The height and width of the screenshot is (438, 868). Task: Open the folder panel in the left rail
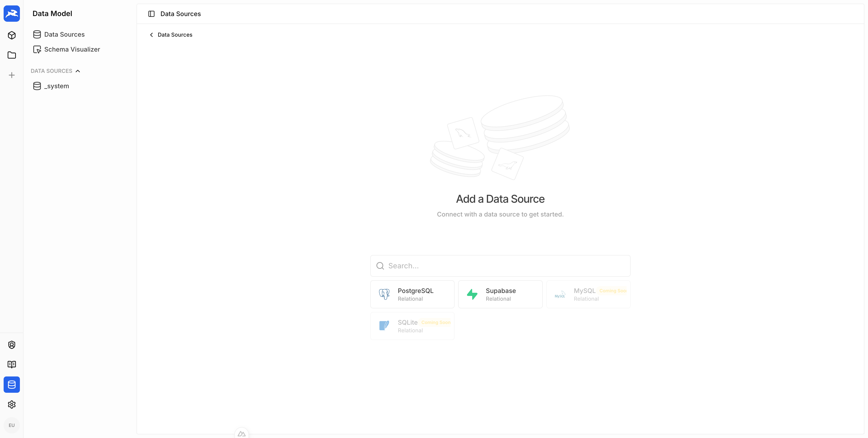click(x=12, y=55)
